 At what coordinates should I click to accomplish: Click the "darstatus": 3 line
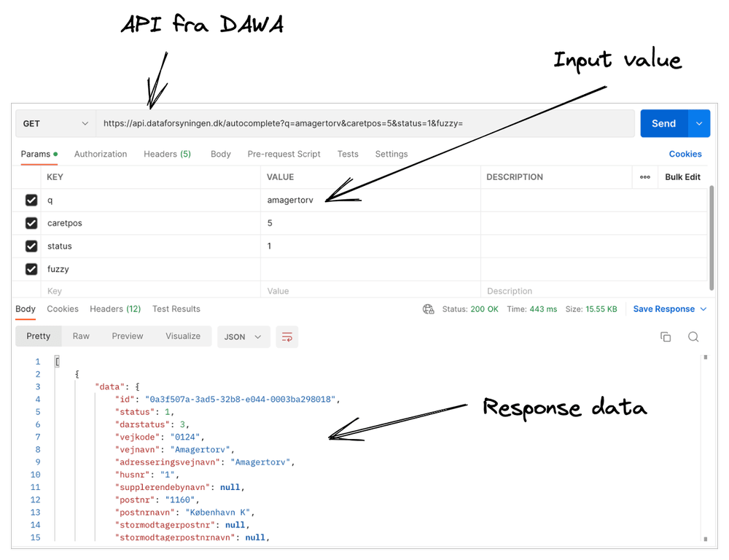click(152, 424)
